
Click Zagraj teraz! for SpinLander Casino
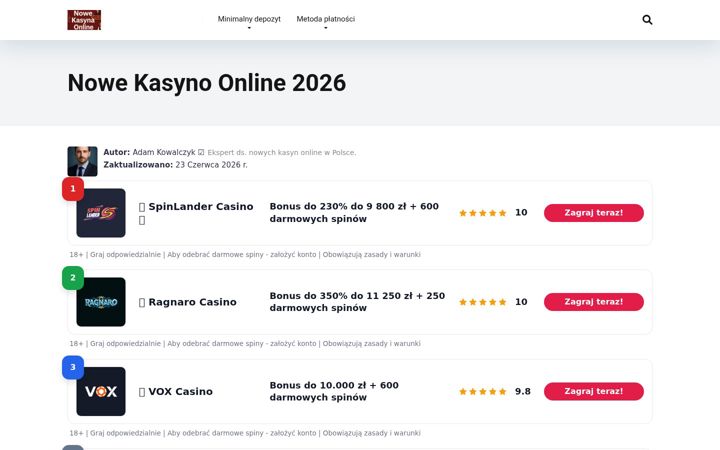pyautogui.click(x=594, y=213)
